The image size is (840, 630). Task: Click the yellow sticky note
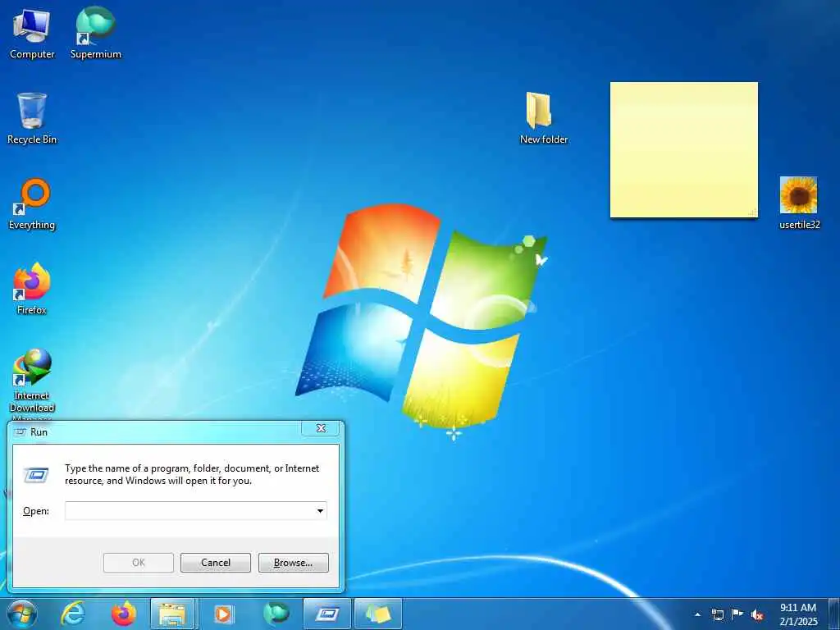point(683,150)
